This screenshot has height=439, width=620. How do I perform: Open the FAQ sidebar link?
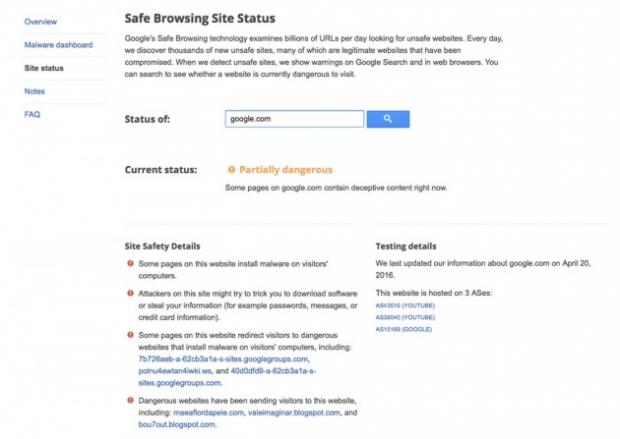coord(32,114)
